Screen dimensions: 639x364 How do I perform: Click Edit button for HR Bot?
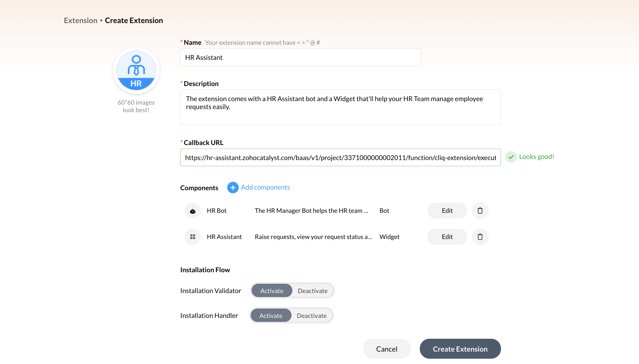coord(447,210)
